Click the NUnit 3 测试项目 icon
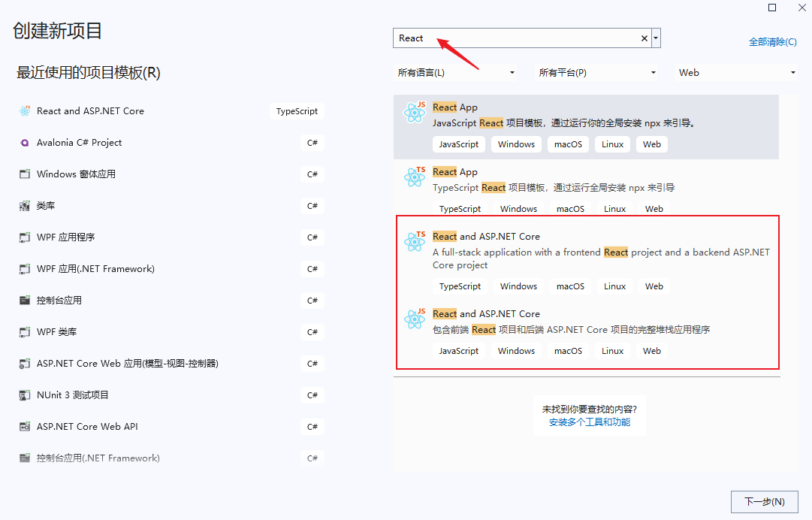Screen dimensions: 812x520 coord(24,395)
